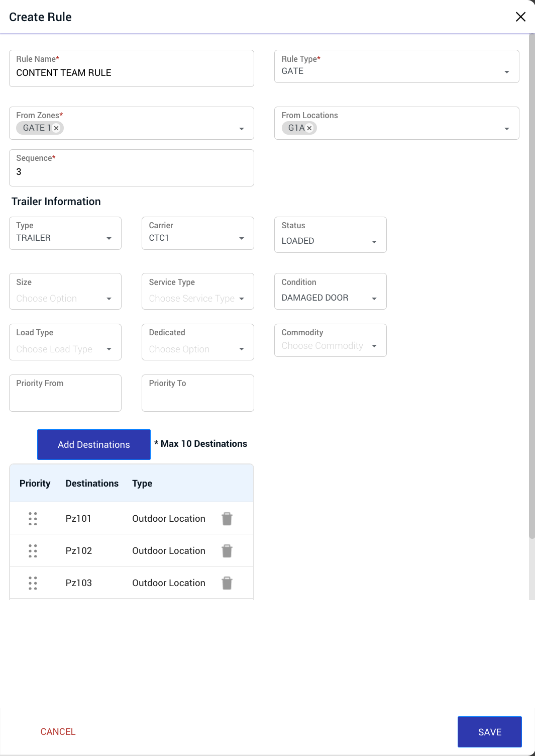Grab the drag handle for Pz101
This screenshot has width=535, height=756.
[x=33, y=519]
